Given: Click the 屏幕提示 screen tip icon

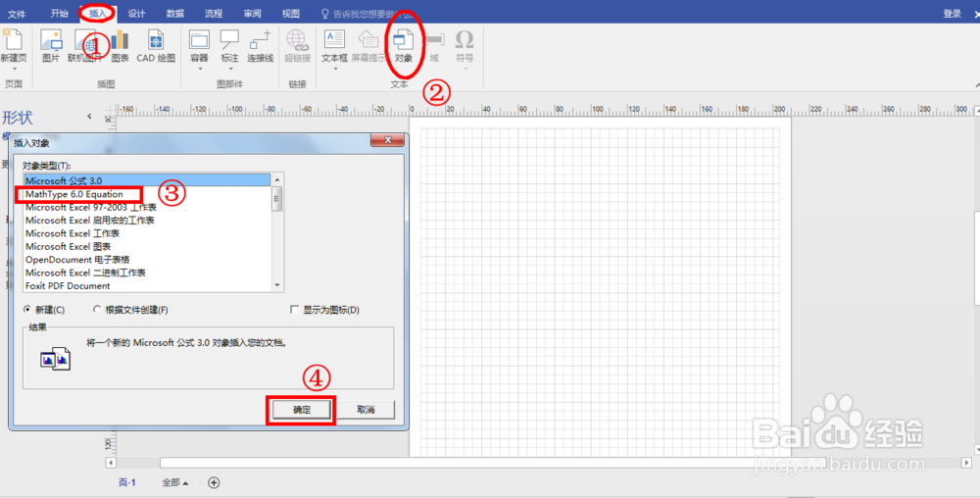Looking at the screenshot, I should (x=368, y=39).
